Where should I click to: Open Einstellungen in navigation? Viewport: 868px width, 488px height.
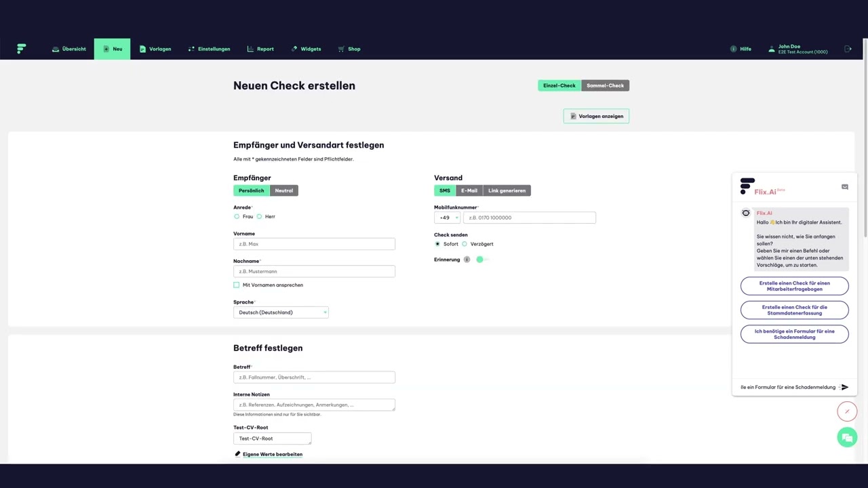click(x=209, y=49)
